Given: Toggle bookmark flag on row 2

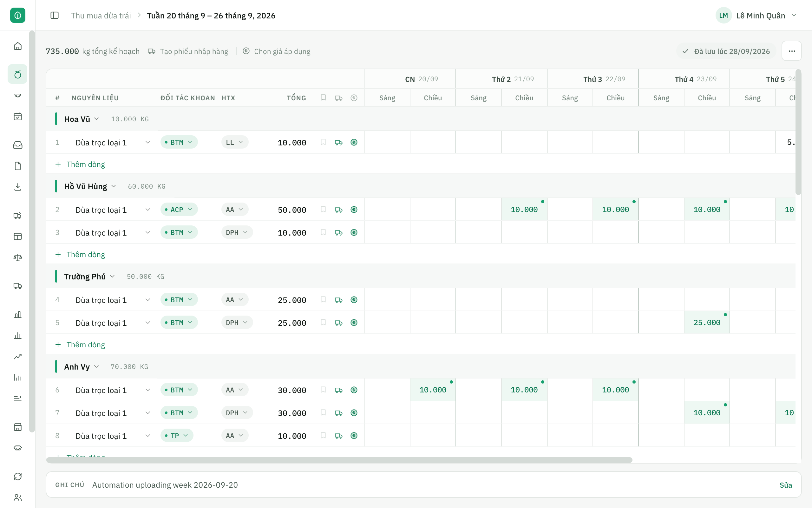Looking at the screenshot, I should pyautogui.click(x=323, y=209).
